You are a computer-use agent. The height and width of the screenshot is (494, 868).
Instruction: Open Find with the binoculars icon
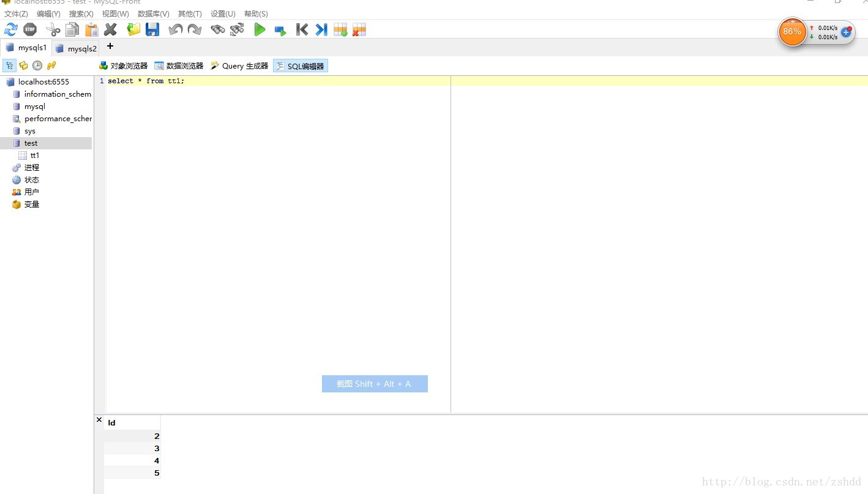(218, 29)
